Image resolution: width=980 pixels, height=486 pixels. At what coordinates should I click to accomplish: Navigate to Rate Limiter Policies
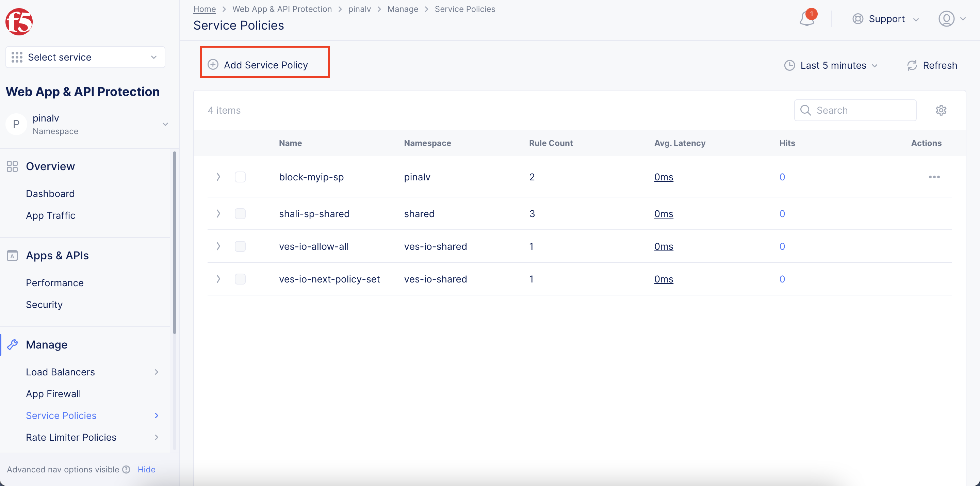point(70,437)
